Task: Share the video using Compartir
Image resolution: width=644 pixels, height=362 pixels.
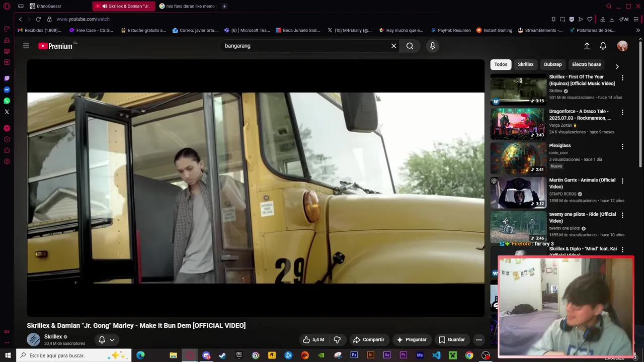Action: tap(369, 339)
